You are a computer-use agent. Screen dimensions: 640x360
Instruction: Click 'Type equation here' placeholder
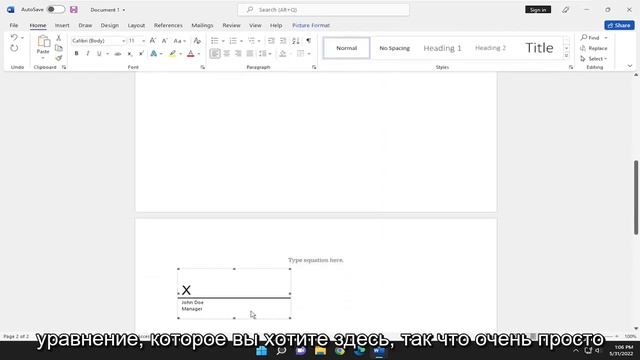(x=316, y=260)
